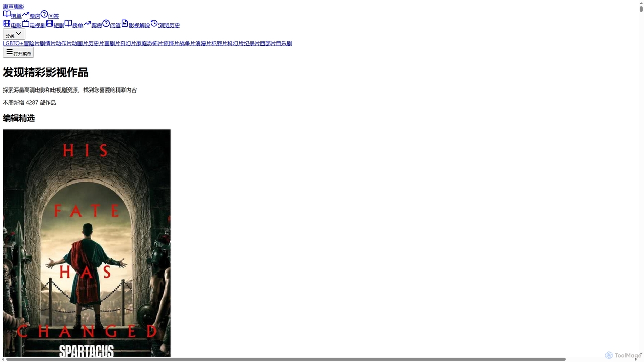
Task: Click the TV icon for 电视剧
Action: (x=25, y=23)
